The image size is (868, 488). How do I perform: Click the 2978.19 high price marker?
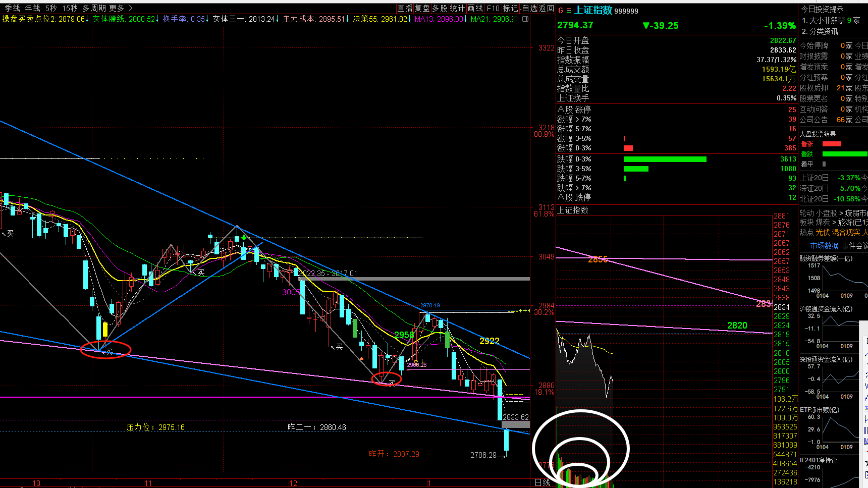pos(430,305)
